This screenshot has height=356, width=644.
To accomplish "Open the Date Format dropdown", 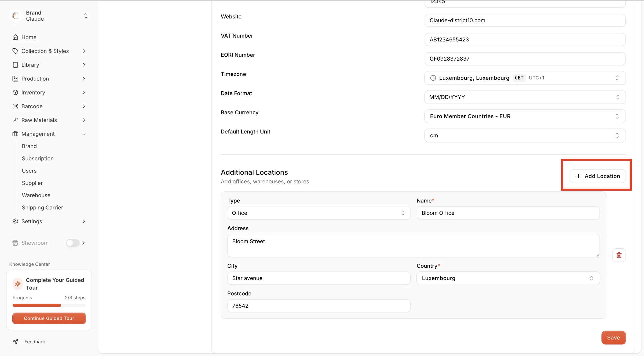I will 525,97.
